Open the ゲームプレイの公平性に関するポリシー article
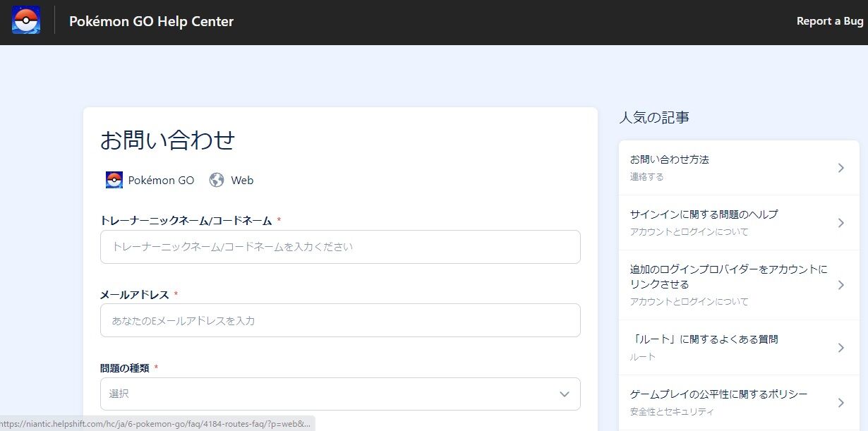 (739, 403)
